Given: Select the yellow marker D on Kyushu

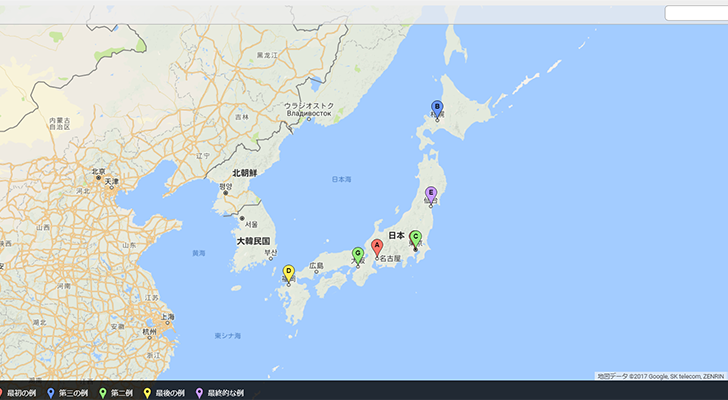Looking at the screenshot, I should 288,272.
